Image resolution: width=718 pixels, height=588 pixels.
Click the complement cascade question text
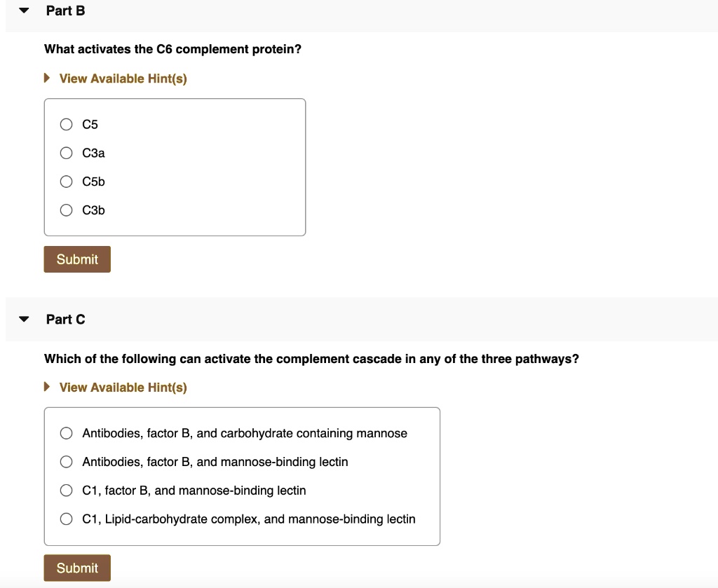tap(311, 359)
